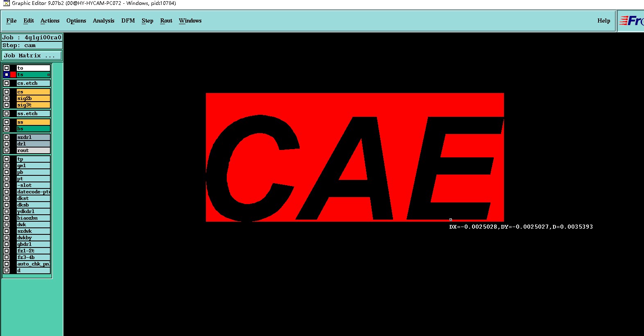
Task: Open the Actions menu
Action: [50, 20]
